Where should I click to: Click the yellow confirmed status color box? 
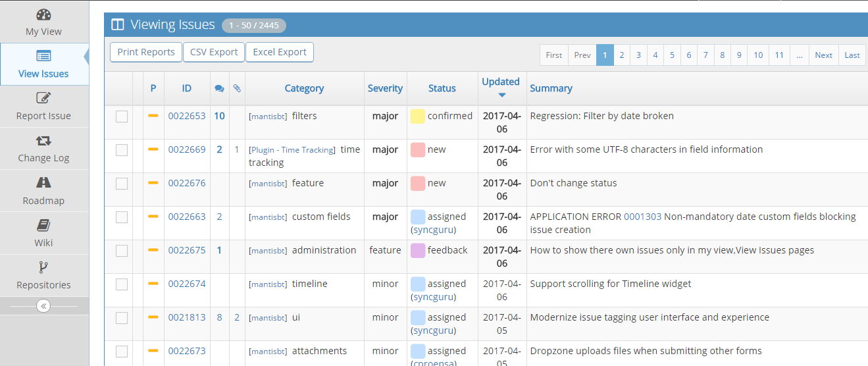[417, 117]
